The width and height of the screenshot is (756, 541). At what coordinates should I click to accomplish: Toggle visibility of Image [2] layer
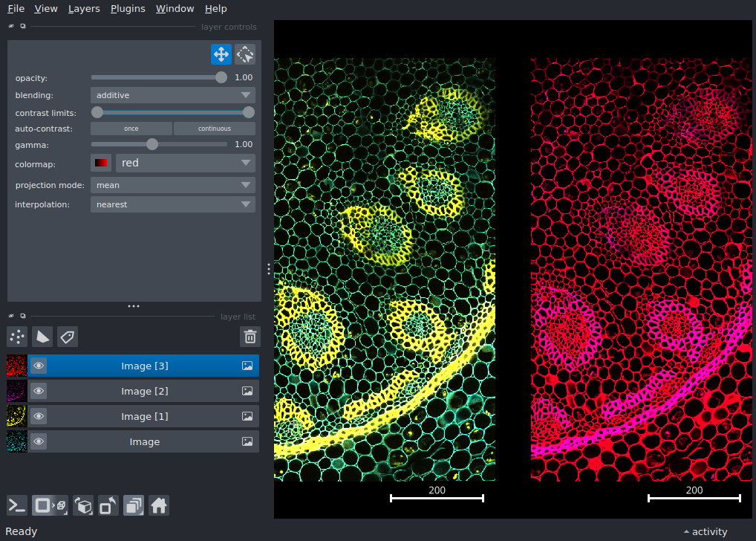click(x=39, y=391)
